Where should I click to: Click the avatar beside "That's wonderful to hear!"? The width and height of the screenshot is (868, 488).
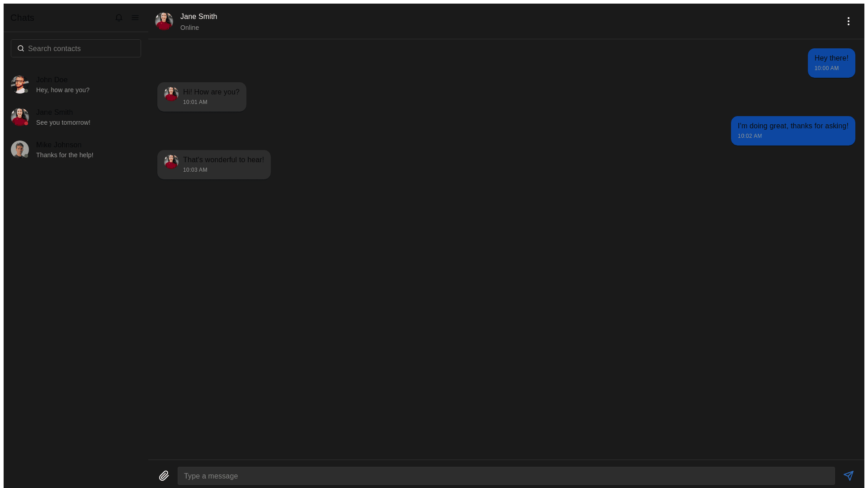pyautogui.click(x=171, y=161)
